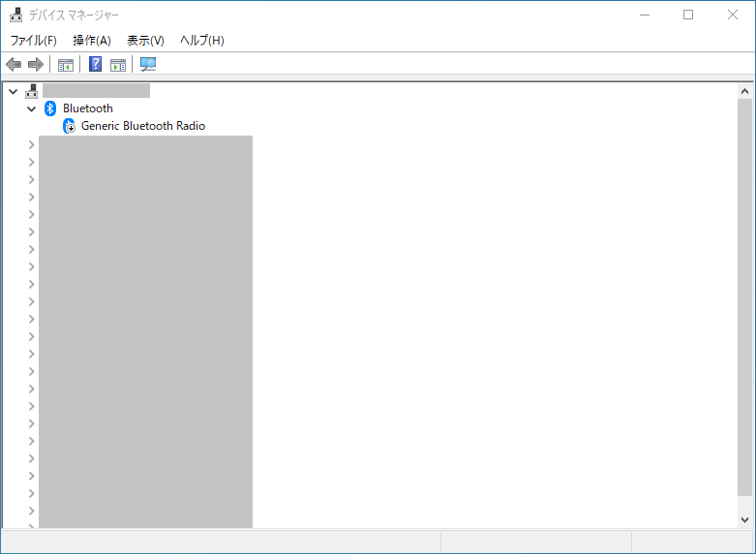
Task: Open the 操作(A) menu
Action: tap(92, 41)
